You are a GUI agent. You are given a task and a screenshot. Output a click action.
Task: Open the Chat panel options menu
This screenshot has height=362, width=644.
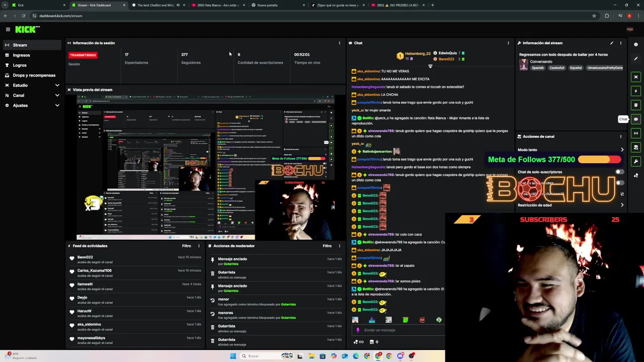pos(508,43)
